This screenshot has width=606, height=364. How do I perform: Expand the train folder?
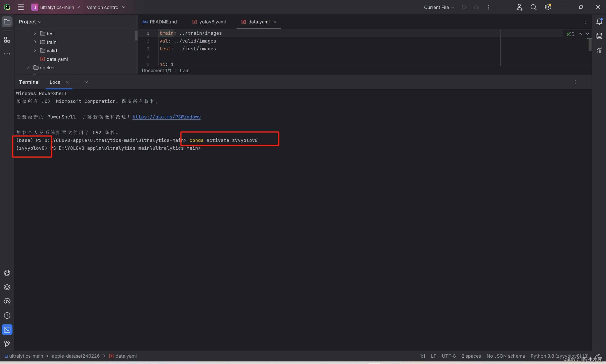[x=35, y=42]
